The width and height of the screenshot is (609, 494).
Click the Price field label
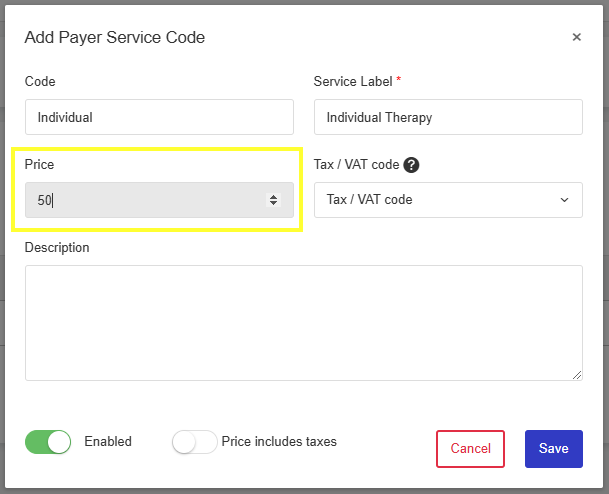pos(39,164)
